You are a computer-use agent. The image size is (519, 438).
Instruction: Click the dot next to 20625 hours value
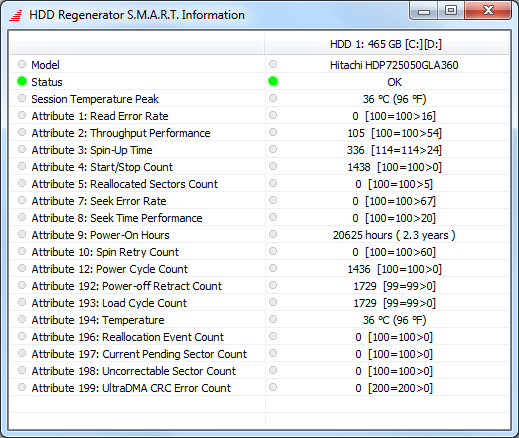tap(273, 234)
